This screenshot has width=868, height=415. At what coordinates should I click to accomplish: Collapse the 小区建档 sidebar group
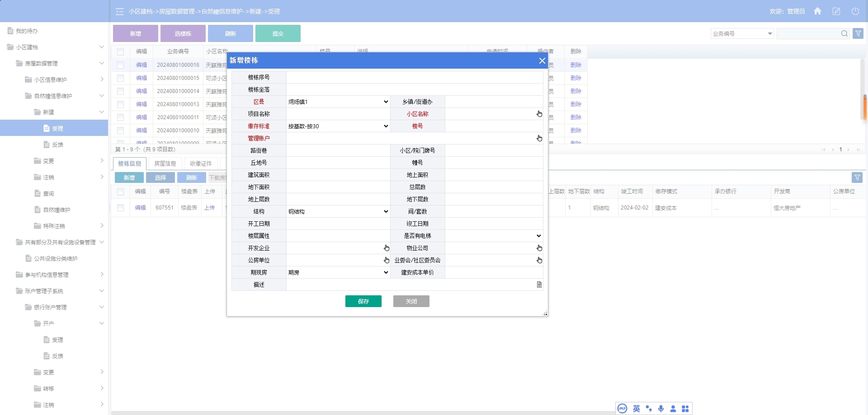[101, 47]
